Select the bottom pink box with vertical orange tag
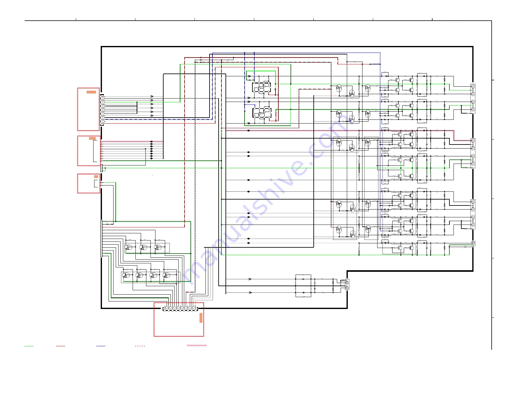 coord(179,319)
